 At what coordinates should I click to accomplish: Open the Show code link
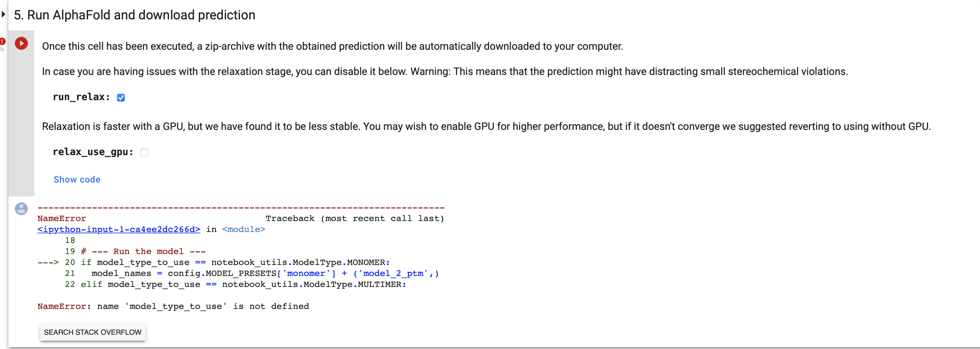point(77,179)
